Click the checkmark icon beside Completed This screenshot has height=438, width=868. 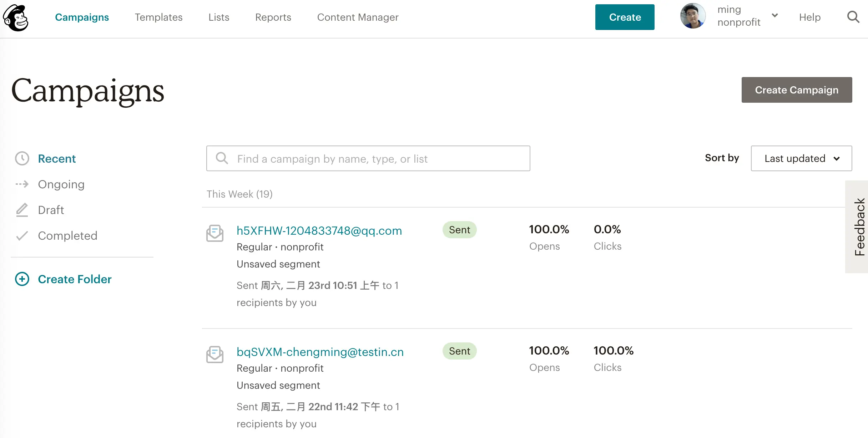tap(22, 235)
